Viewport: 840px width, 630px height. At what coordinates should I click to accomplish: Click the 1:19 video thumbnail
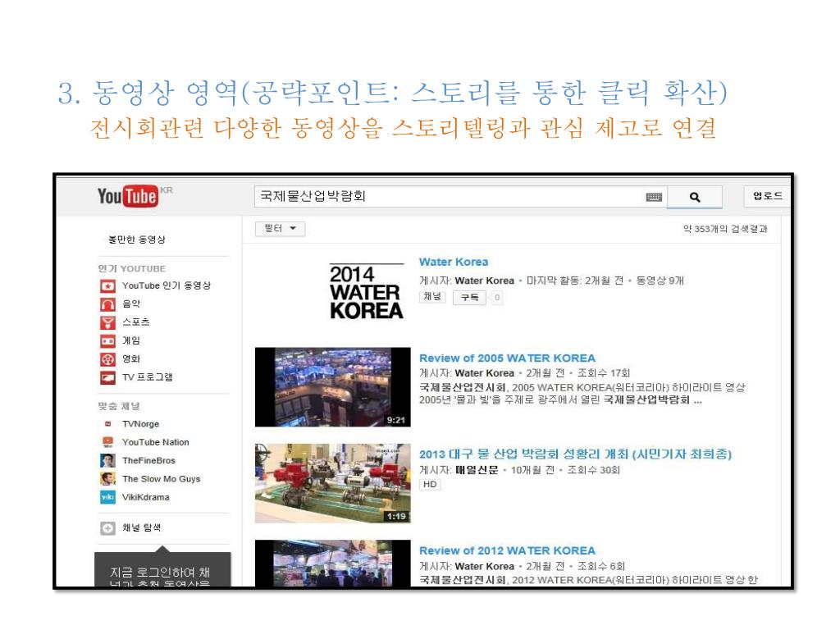coord(333,483)
